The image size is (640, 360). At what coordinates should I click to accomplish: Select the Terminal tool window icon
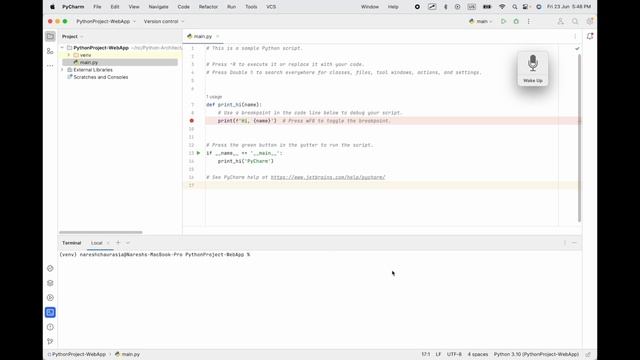[50, 312]
